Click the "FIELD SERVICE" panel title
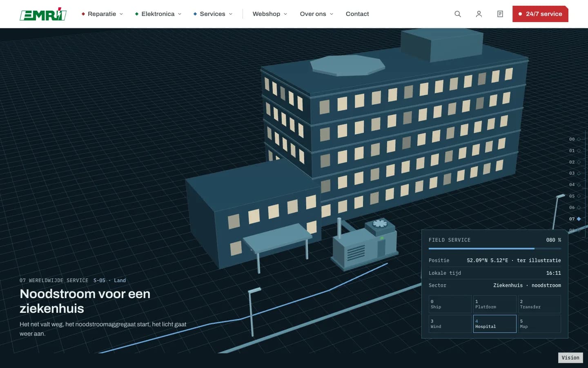 [x=450, y=240]
